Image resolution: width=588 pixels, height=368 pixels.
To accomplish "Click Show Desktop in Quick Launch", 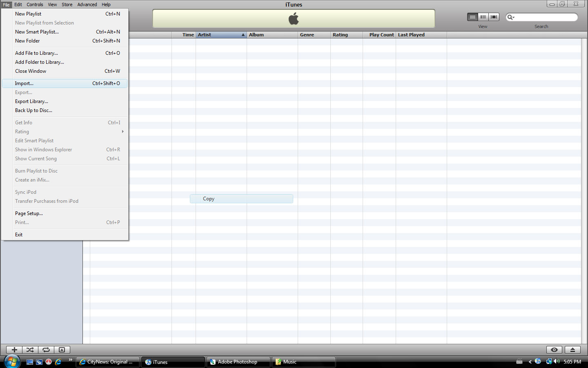I will tap(30, 362).
